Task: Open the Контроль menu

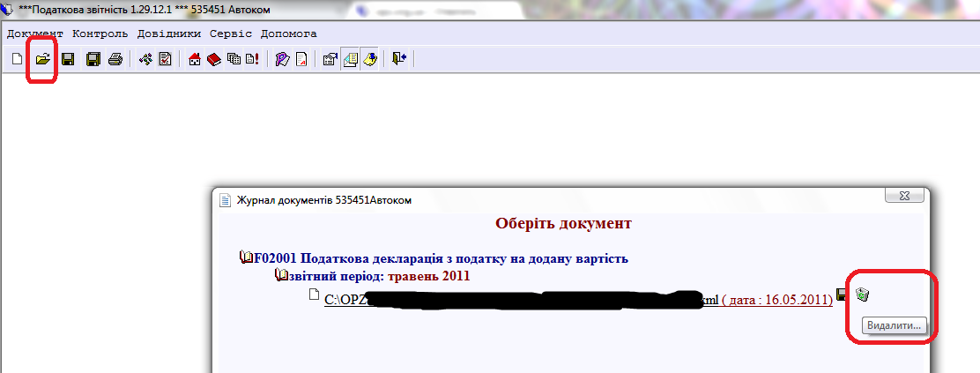Action: tap(101, 34)
